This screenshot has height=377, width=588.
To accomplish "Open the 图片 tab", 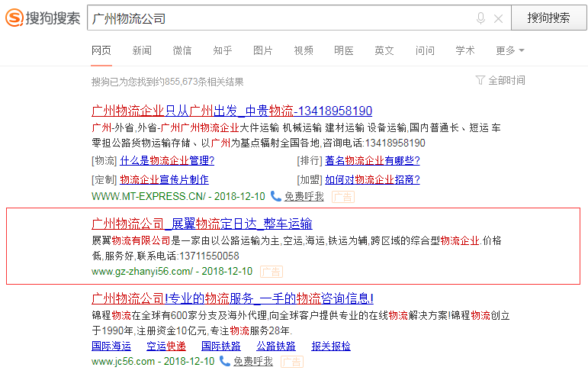I will pyautogui.click(x=263, y=50).
